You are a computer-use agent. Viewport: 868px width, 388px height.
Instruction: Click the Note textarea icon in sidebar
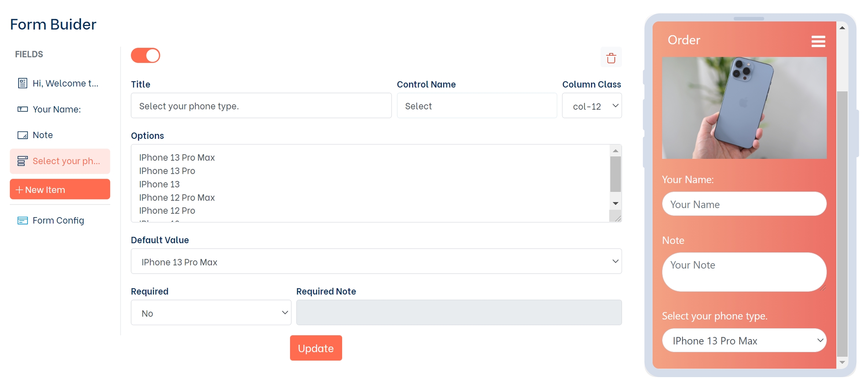pyautogui.click(x=23, y=135)
